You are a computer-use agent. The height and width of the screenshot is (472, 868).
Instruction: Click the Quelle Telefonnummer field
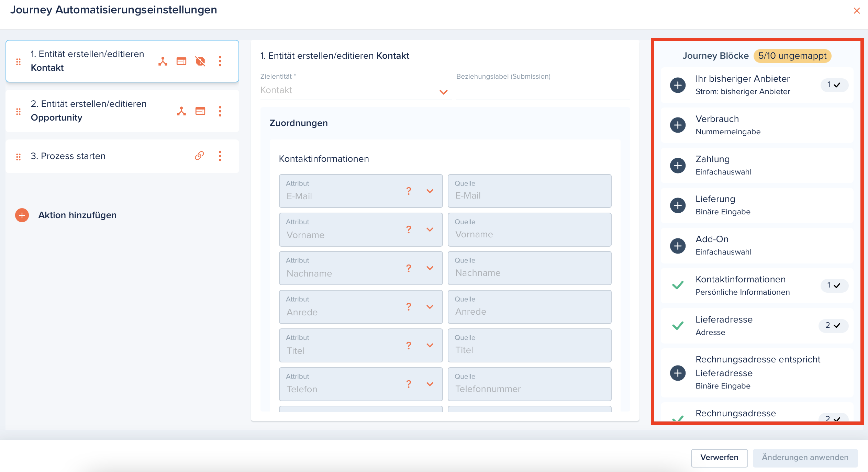click(529, 384)
